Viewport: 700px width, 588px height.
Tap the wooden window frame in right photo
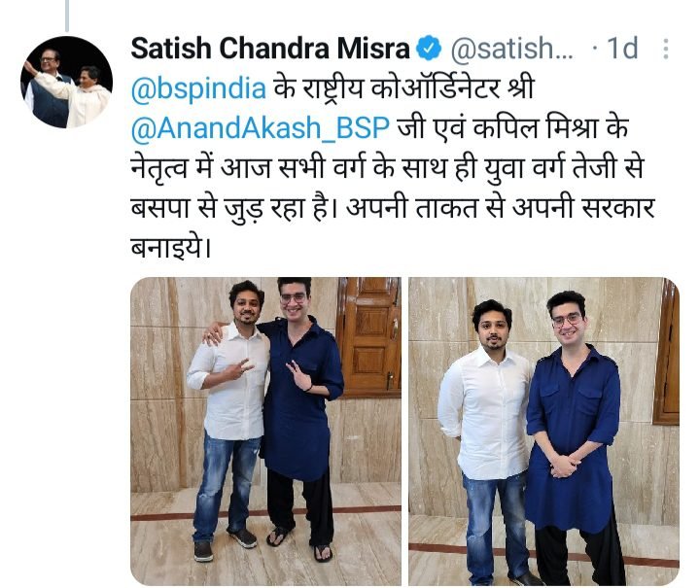[667, 353]
